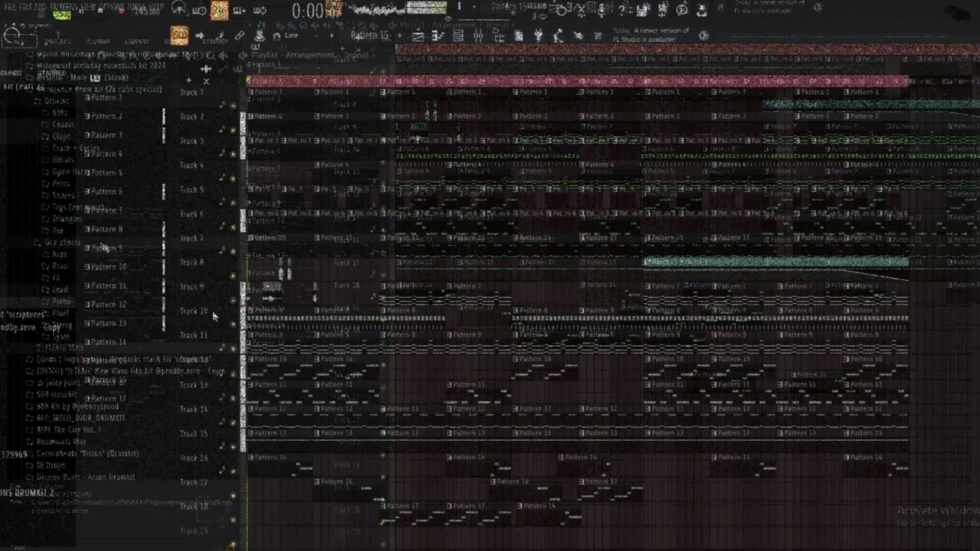This screenshot has height=551, width=980.
Task: Click the link chain icon in the toolbar
Action: tap(240, 35)
